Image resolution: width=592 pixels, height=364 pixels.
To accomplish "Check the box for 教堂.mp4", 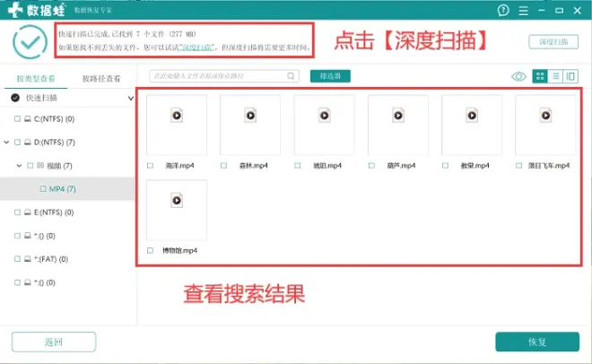I will click(x=446, y=166).
